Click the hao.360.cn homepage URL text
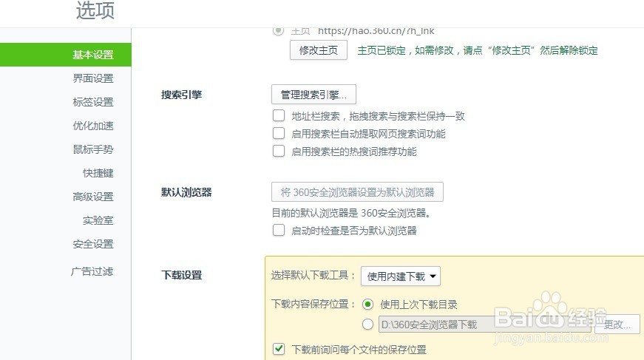Screen dimensions: 644x360 pyautogui.click(x=376, y=31)
